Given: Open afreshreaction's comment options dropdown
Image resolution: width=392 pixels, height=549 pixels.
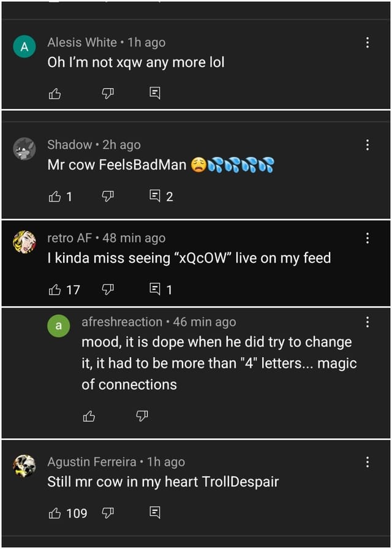Looking at the screenshot, I should pos(367,322).
